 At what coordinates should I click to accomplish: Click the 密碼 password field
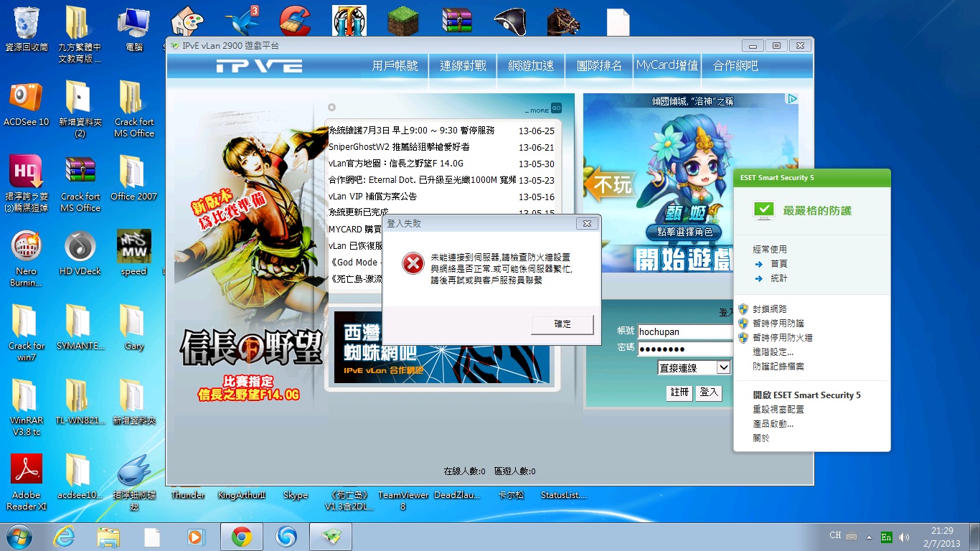pyautogui.click(x=684, y=349)
